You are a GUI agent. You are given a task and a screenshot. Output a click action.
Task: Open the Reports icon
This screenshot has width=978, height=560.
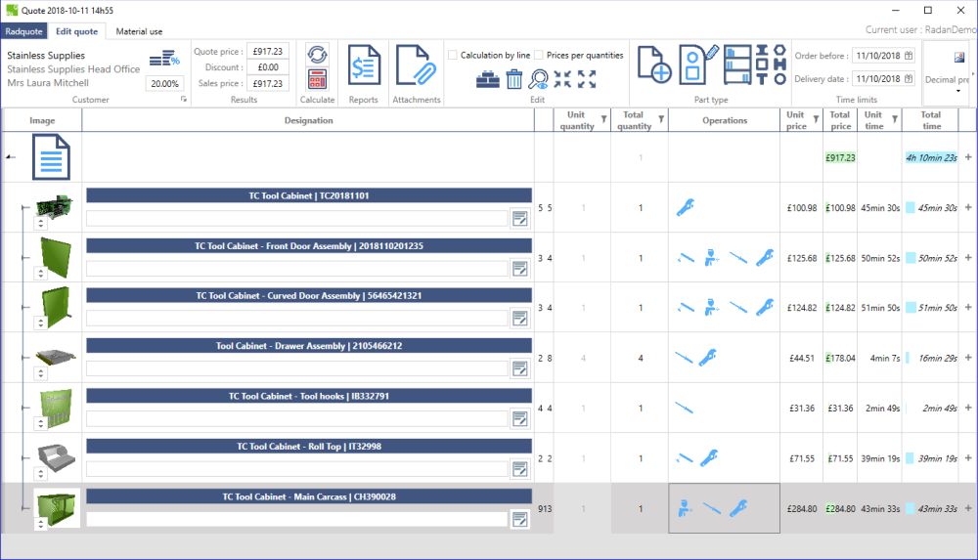point(364,65)
